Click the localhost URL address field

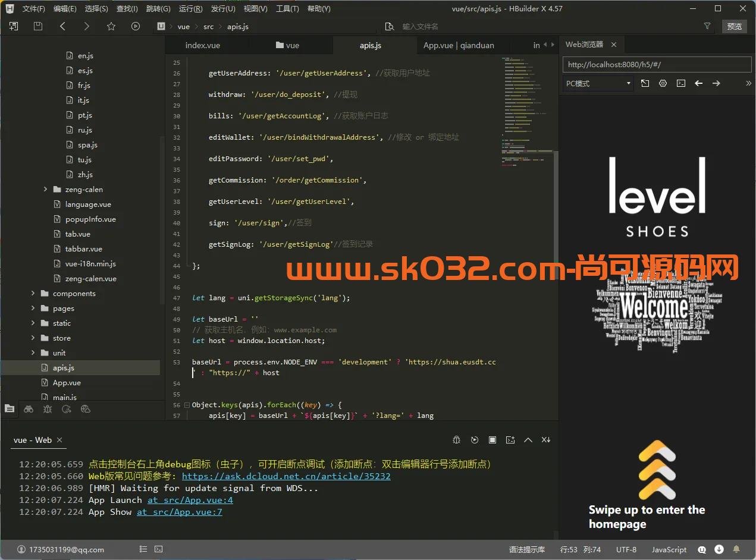(657, 65)
